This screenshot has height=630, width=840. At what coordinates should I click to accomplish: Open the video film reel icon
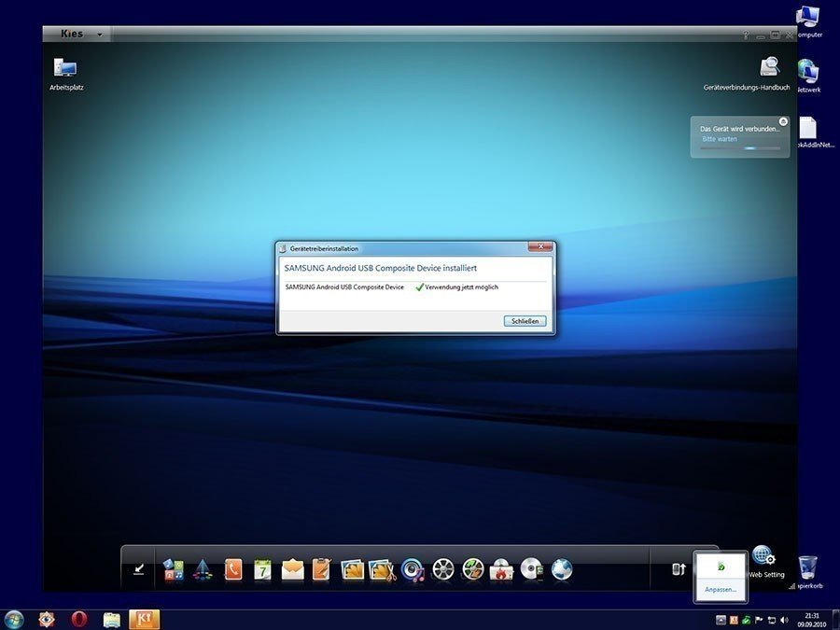coord(443,569)
